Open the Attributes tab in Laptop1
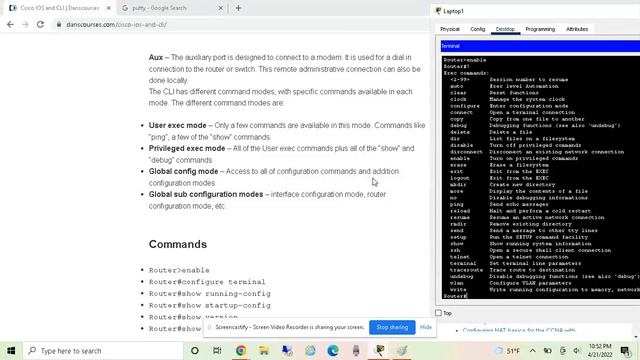 [577, 29]
